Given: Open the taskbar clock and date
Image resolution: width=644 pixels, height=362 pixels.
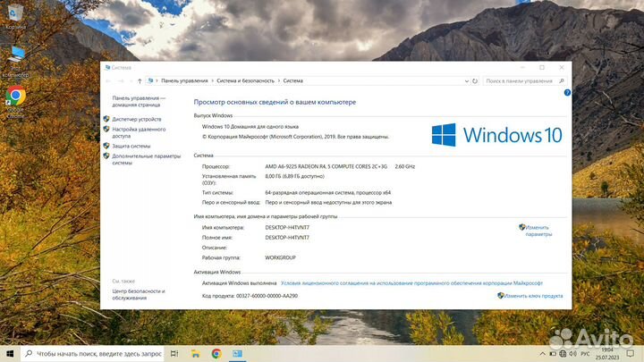Looking at the screenshot, I should (x=607, y=353).
